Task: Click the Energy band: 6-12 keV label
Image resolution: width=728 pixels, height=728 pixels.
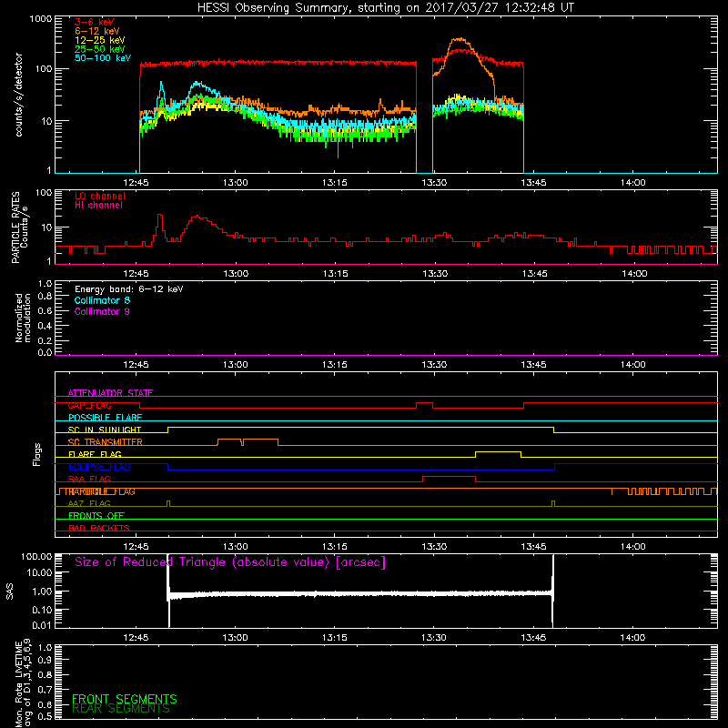Action: pos(129,289)
